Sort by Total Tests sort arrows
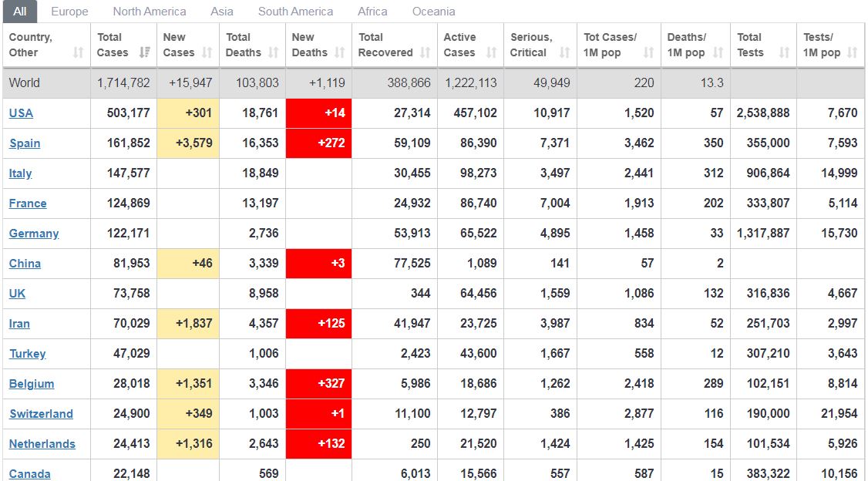 coord(785,52)
